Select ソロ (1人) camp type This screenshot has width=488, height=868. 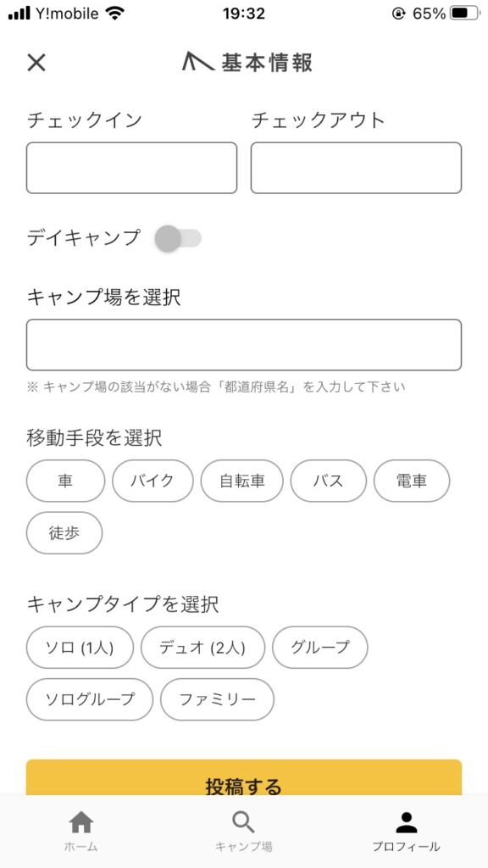tap(80, 647)
